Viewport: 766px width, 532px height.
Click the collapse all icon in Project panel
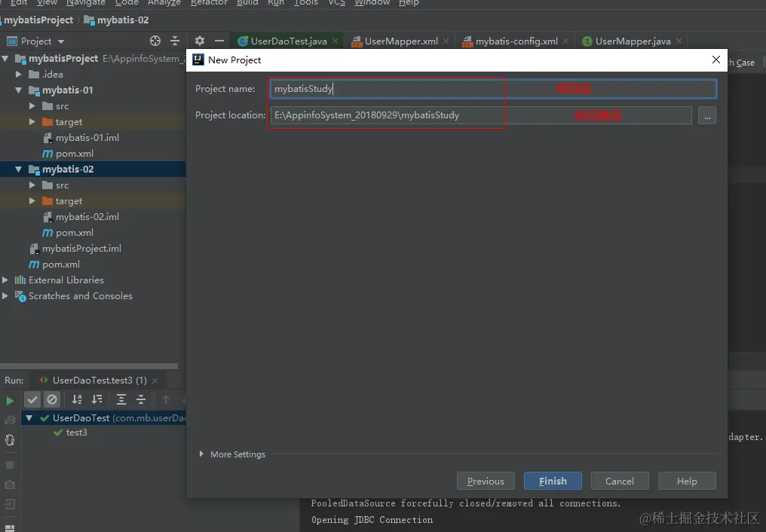tap(175, 41)
